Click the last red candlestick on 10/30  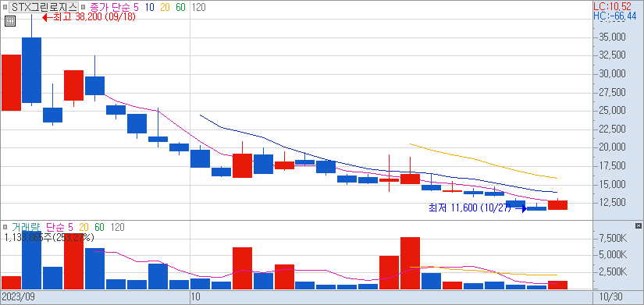coord(558,205)
